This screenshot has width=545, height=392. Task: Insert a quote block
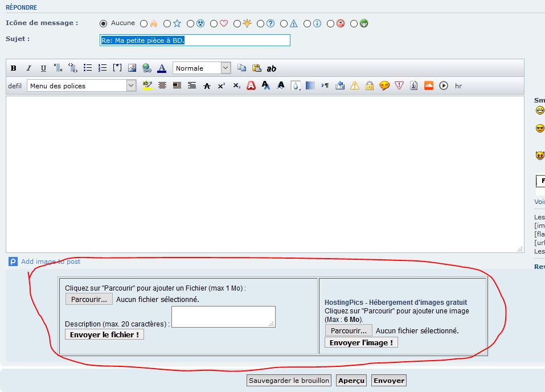[58, 68]
